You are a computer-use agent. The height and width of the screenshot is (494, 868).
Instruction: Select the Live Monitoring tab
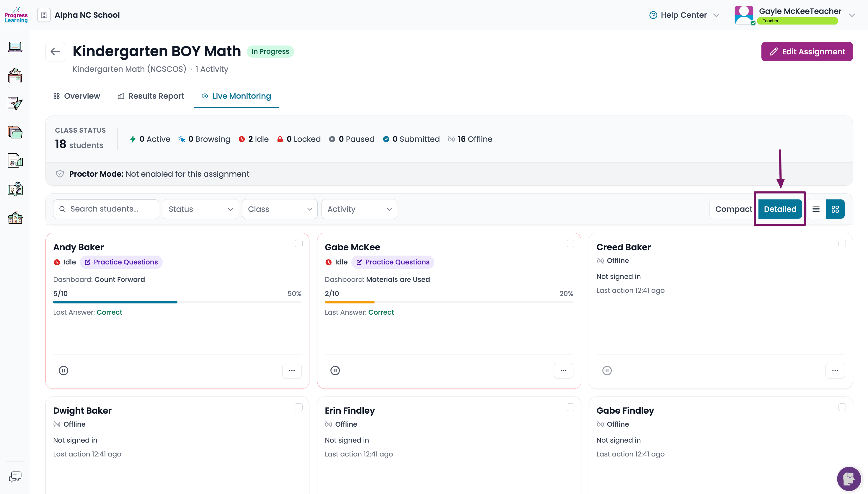pos(236,96)
